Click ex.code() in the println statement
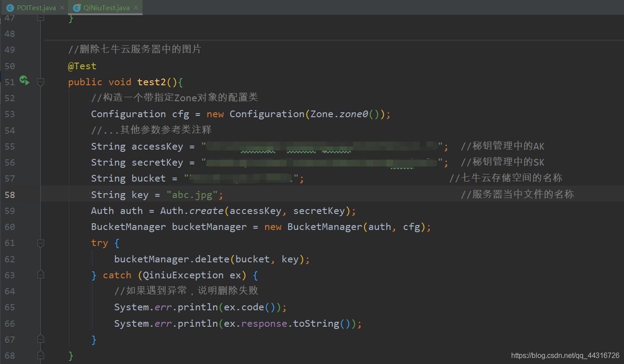Viewport: 624px width, 364px height. [250, 307]
